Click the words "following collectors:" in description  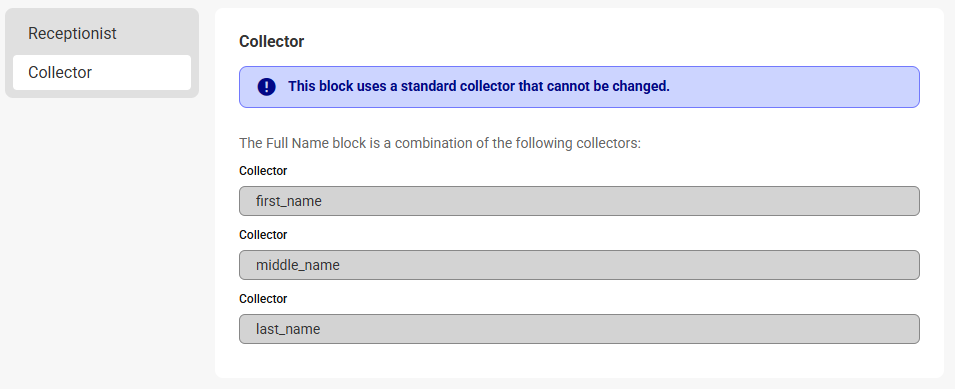point(578,143)
